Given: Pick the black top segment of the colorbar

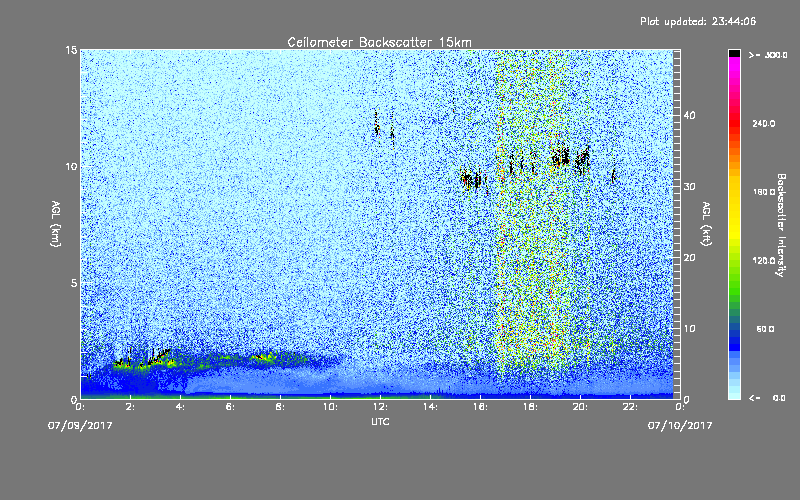Looking at the screenshot, I should coord(734,53).
